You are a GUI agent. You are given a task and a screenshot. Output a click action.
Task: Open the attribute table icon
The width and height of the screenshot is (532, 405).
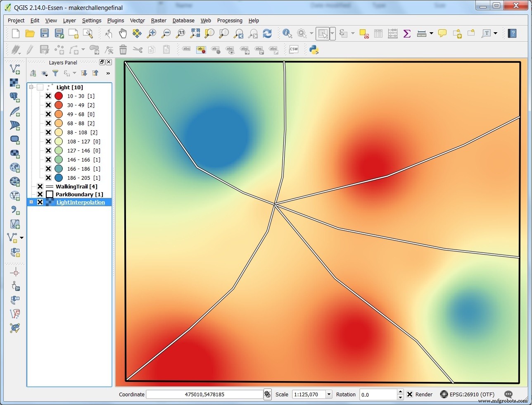[x=378, y=33]
